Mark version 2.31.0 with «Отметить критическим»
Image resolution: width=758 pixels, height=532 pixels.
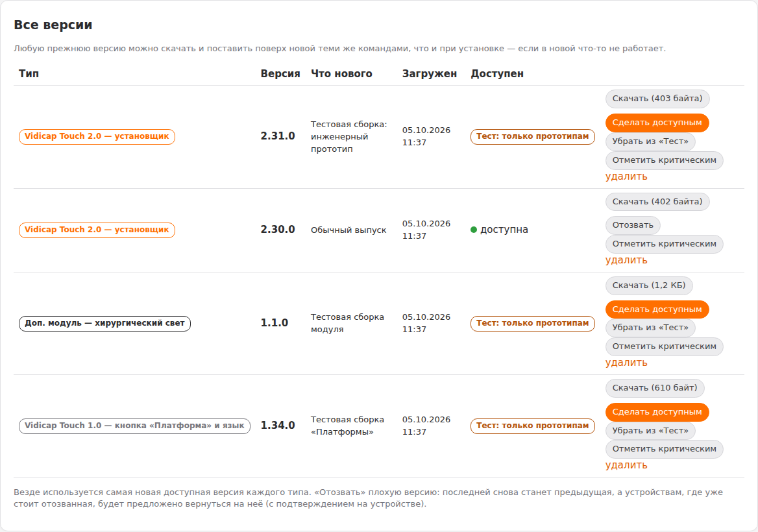coord(664,160)
